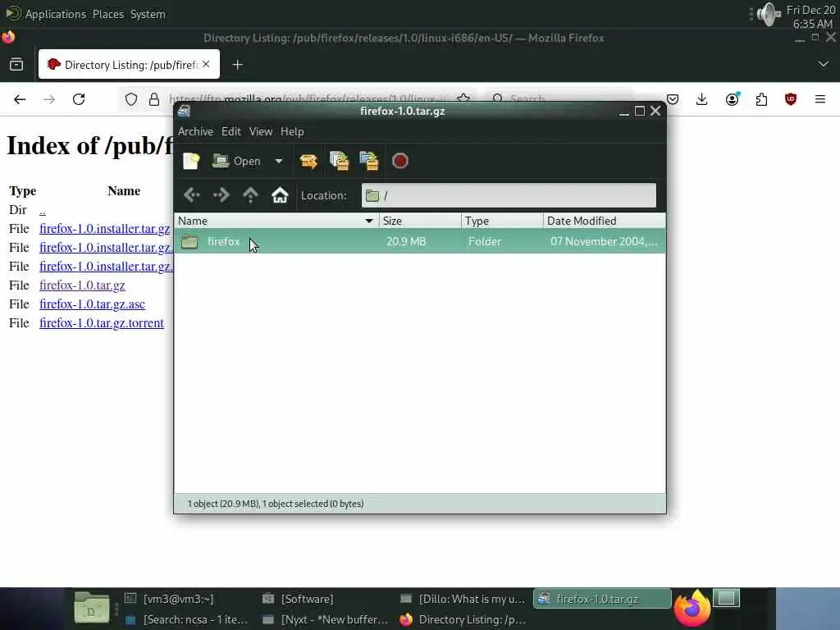Image resolution: width=840 pixels, height=630 pixels.
Task: Create a new archive in the archive manager
Action: click(x=190, y=161)
